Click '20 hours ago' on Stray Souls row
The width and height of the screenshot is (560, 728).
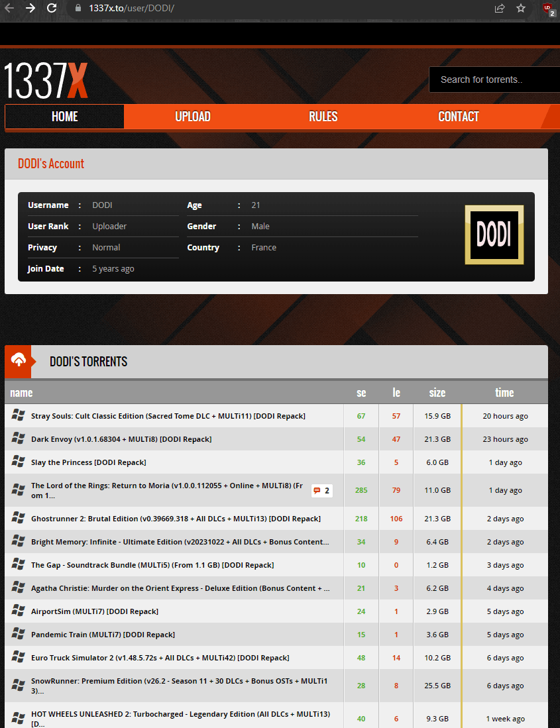[x=505, y=416]
